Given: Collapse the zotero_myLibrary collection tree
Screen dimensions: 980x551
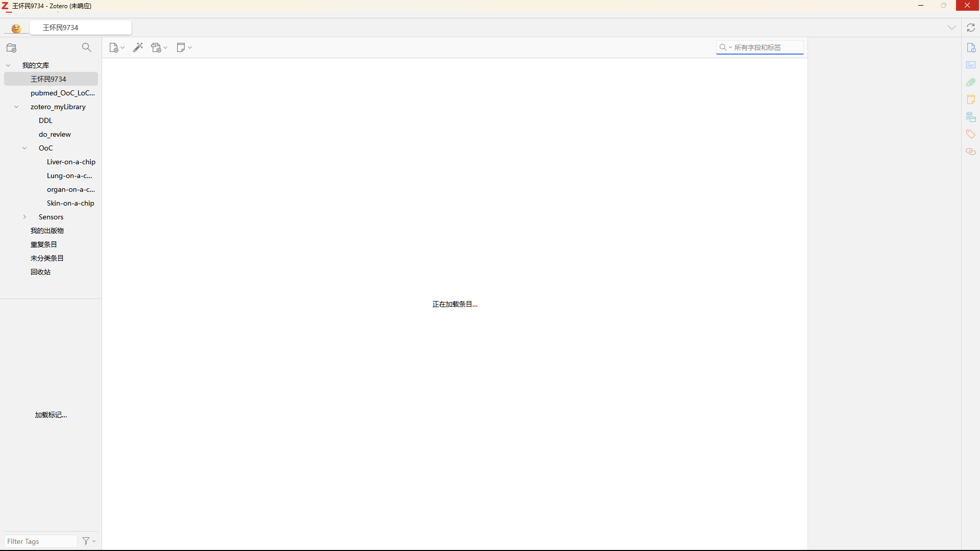Looking at the screenshot, I should tap(16, 107).
